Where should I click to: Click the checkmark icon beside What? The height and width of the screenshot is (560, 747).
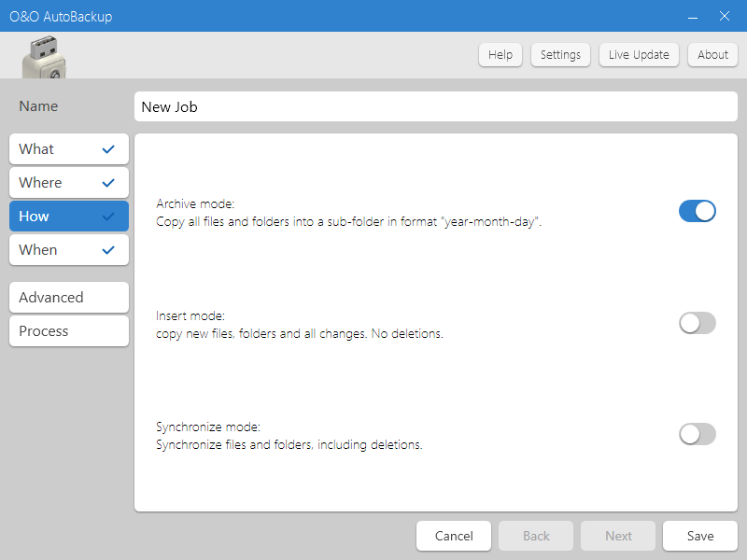point(108,149)
